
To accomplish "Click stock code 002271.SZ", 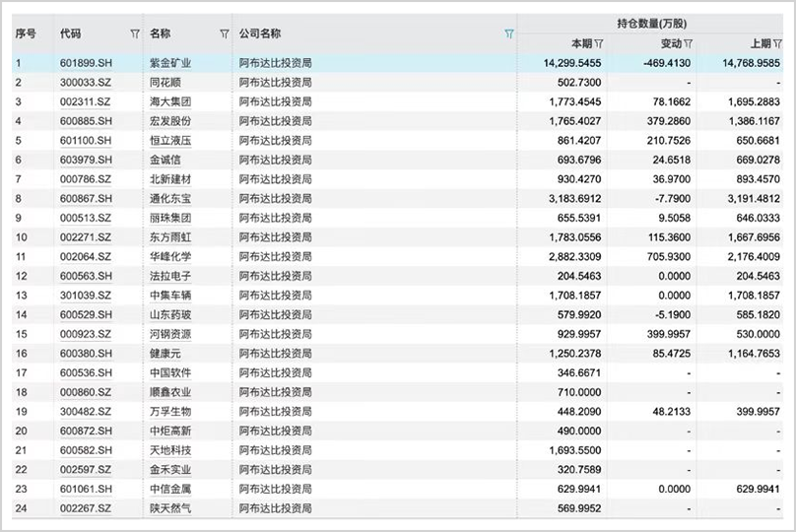I will pyautogui.click(x=86, y=237).
